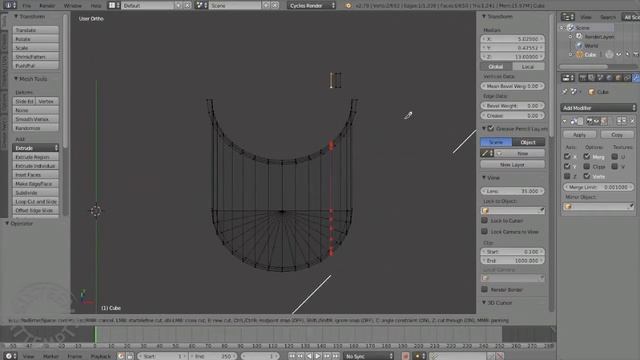Click the Shrink/Fatten button
The width and height of the screenshot is (640, 360).
tap(36, 57)
